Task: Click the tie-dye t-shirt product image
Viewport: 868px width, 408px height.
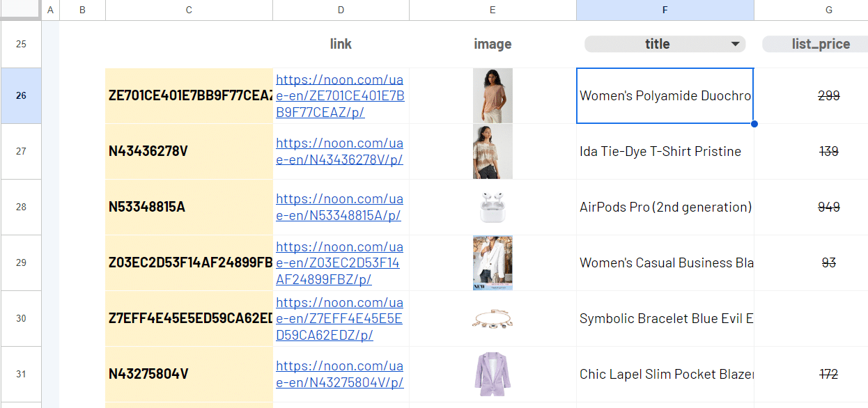Action: tap(493, 152)
